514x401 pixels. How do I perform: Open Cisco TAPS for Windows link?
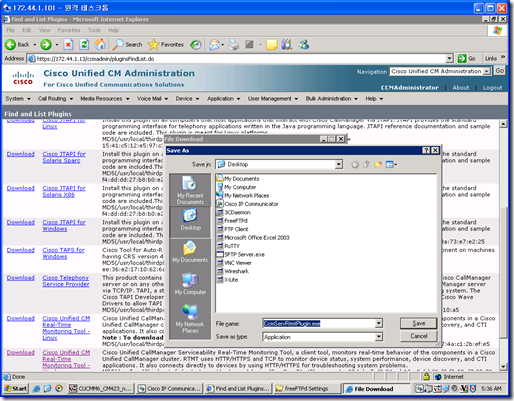coord(63,253)
